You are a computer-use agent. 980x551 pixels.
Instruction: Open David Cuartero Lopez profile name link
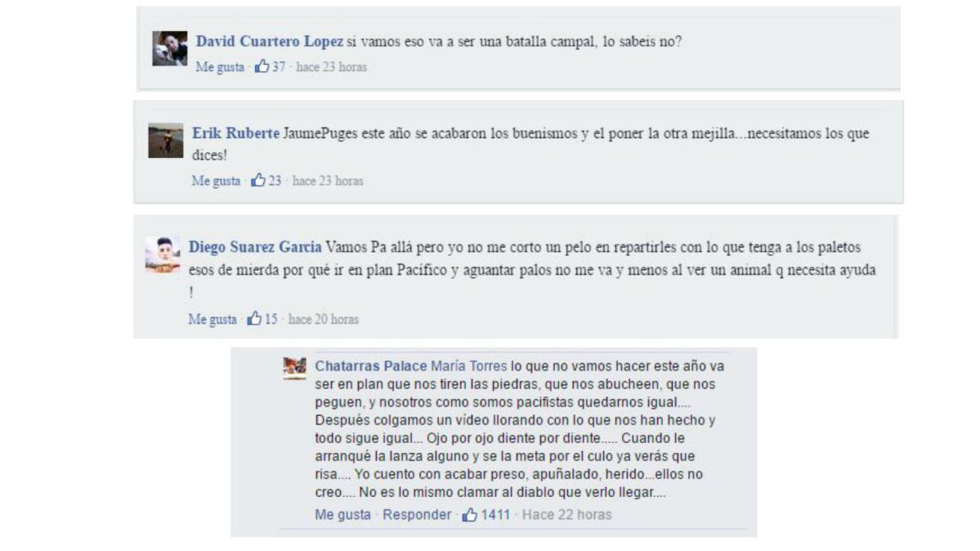coord(269,41)
